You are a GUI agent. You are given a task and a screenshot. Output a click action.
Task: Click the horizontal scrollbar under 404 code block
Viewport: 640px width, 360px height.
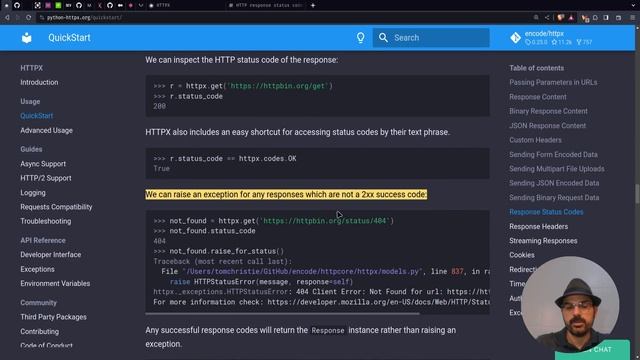pyautogui.click(x=282, y=313)
